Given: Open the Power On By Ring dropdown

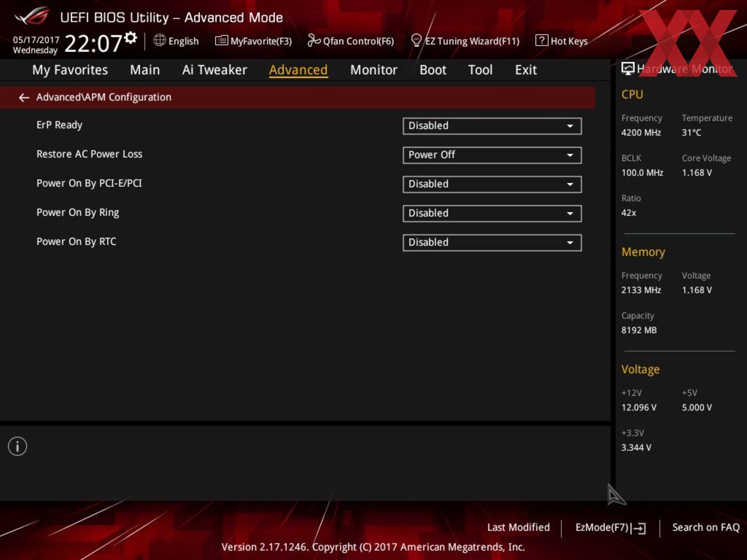Looking at the screenshot, I should [492, 213].
